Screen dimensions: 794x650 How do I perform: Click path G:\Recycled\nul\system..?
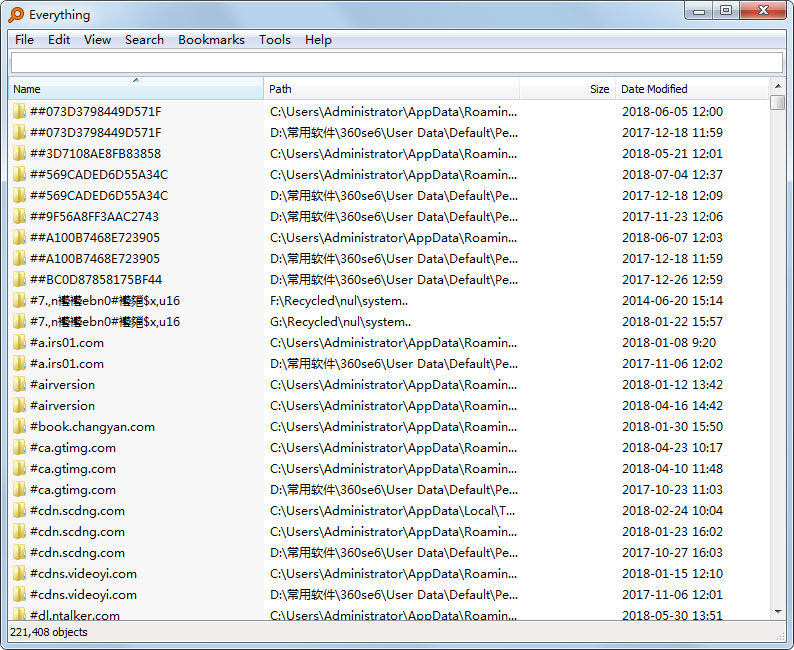click(340, 321)
